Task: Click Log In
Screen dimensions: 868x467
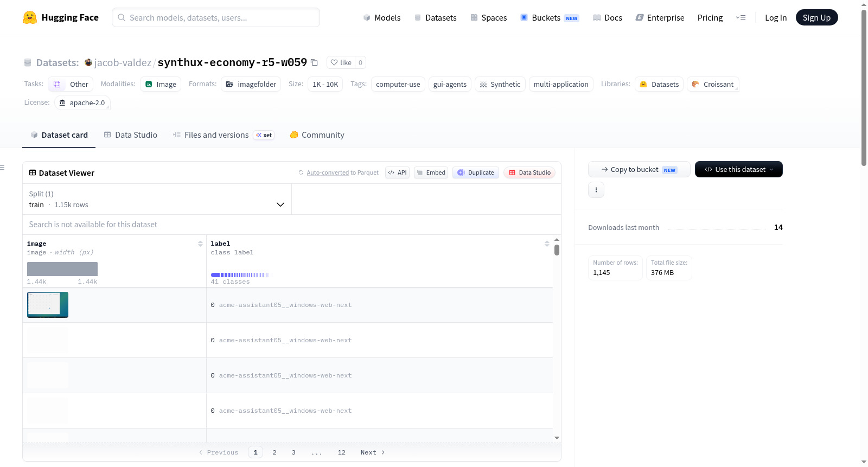Action: coord(776,17)
